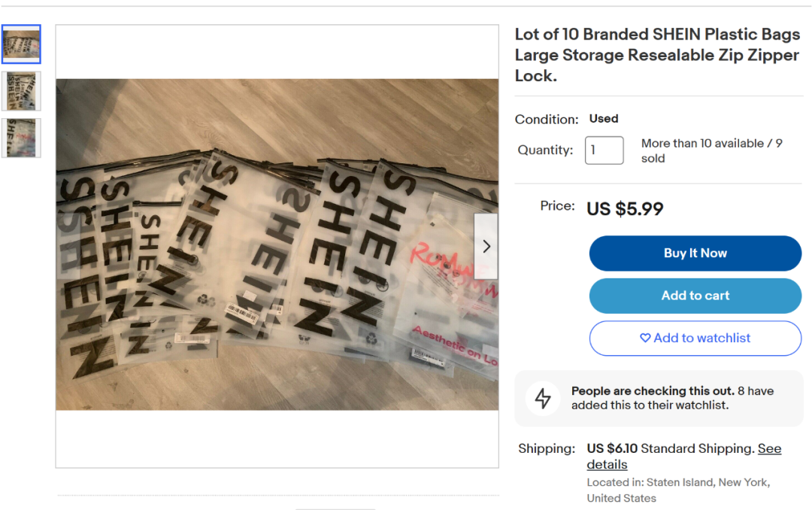Add the item to your watchlist
Viewport: 812px width, 510px height.
click(x=695, y=338)
